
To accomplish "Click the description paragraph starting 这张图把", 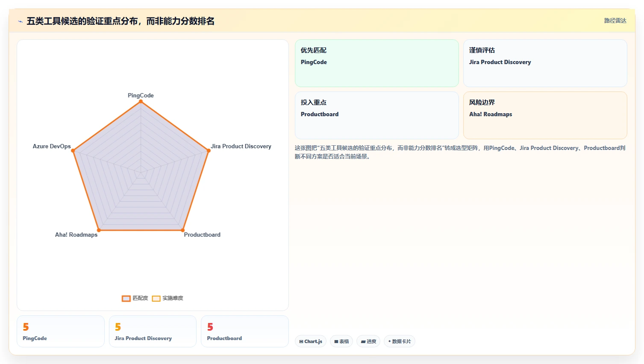I will (x=460, y=152).
